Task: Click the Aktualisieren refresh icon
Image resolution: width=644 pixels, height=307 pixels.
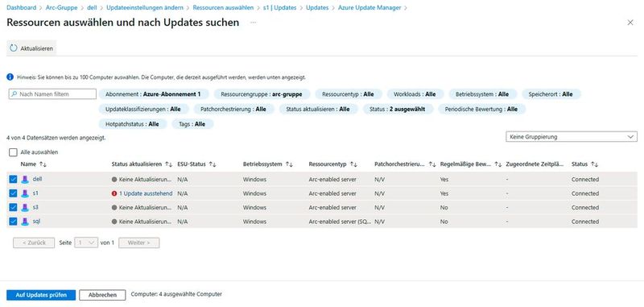Action: coord(14,48)
